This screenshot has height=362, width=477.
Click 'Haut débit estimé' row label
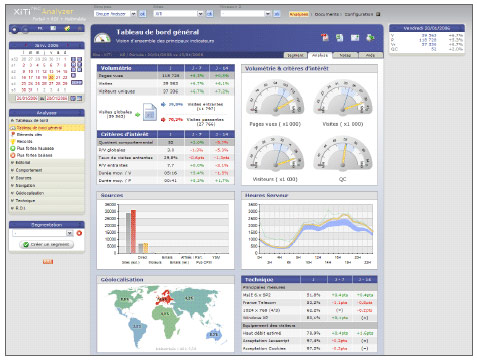(x=262, y=333)
